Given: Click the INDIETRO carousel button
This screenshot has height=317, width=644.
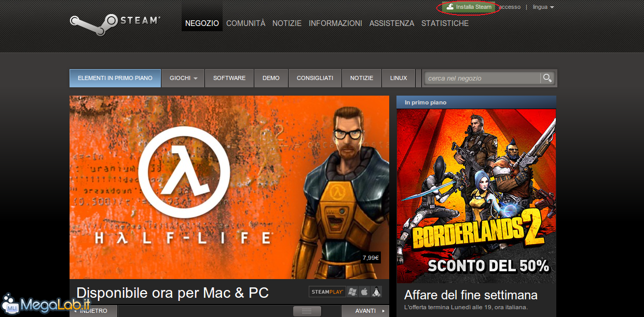Looking at the screenshot, I should pyautogui.click(x=93, y=311).
